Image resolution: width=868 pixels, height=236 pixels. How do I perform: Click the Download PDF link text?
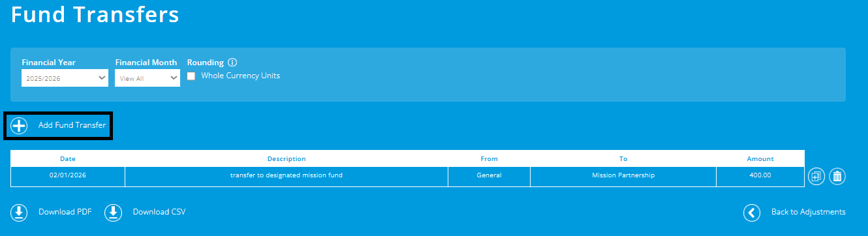click(65, 212)
